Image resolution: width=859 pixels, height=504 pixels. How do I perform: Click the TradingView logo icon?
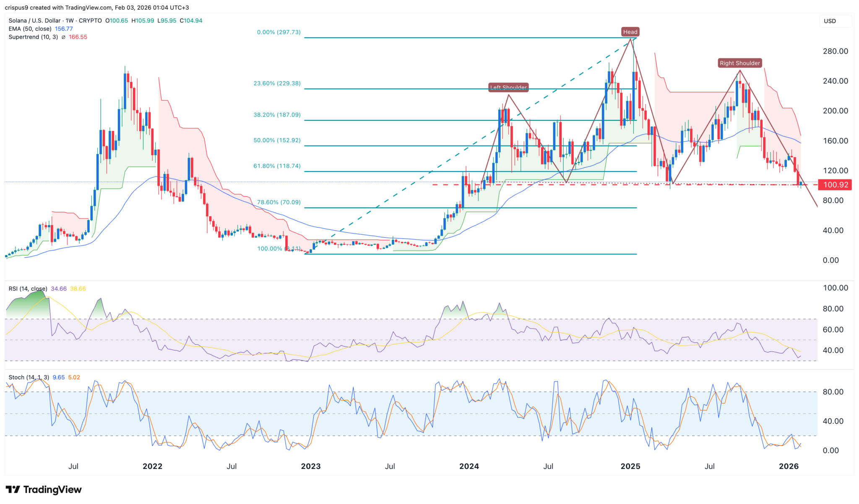coord(13,490)
